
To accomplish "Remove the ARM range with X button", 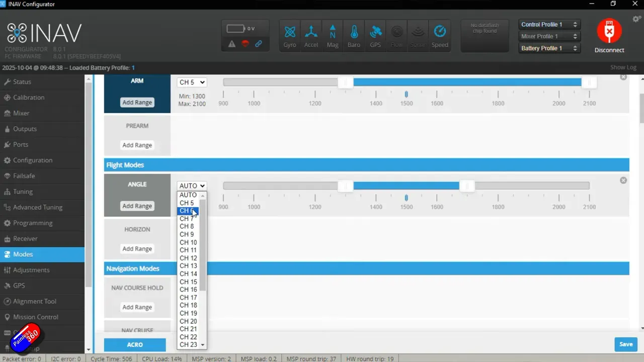I will 623,77.
